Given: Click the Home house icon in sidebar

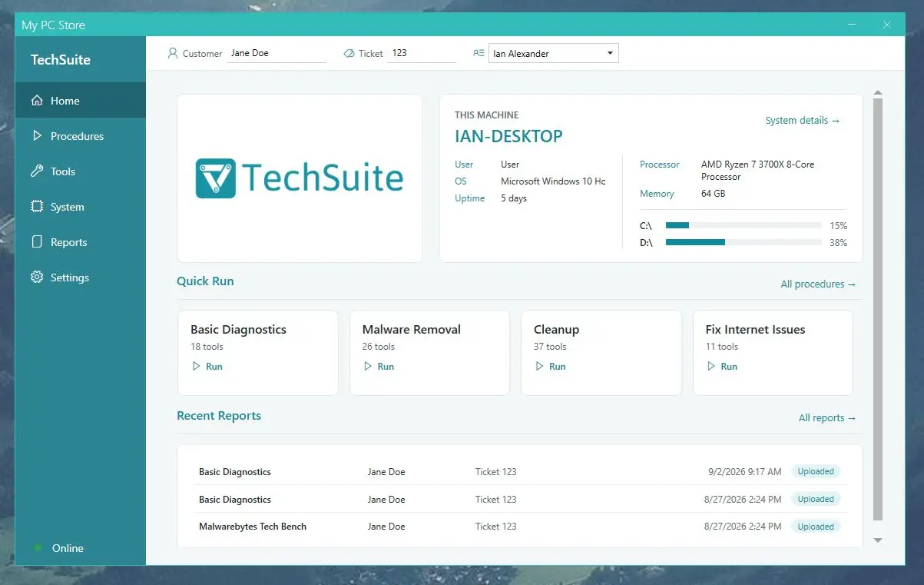Looking at the screenshot, I should coord(37,101).
